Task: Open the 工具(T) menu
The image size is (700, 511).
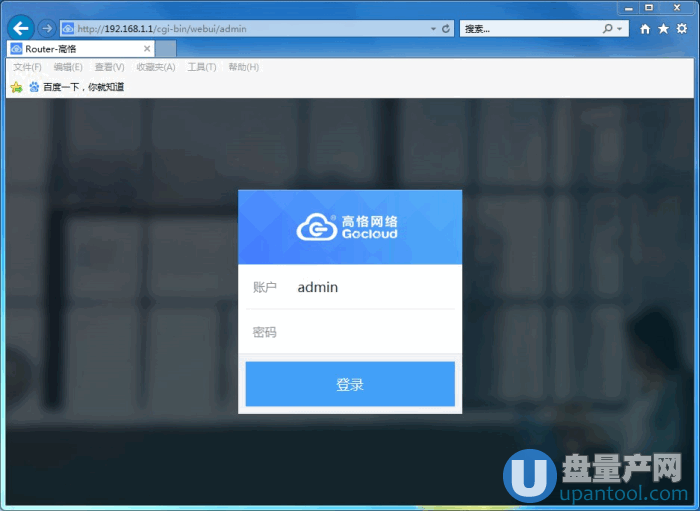Action: pos(202,67)
